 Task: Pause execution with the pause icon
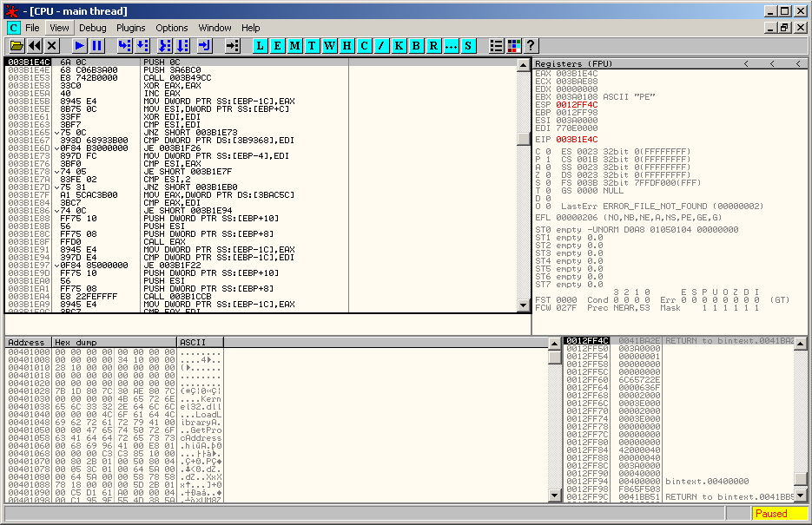coord(96,45)
